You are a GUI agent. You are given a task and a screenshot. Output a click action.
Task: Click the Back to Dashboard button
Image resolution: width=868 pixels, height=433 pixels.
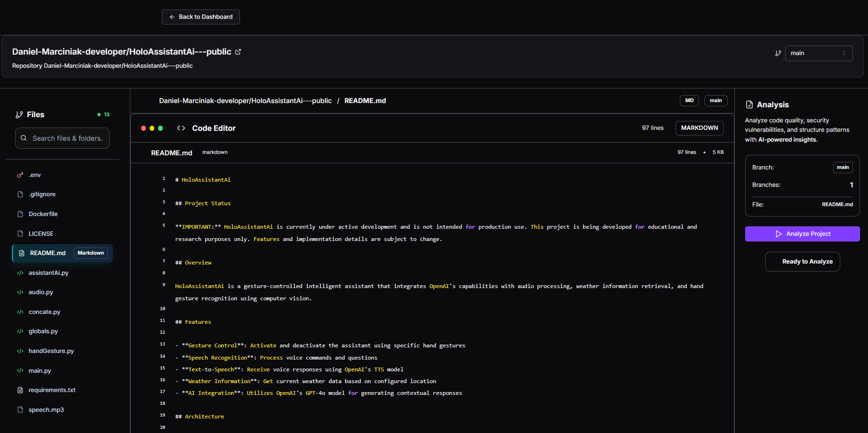200,16
